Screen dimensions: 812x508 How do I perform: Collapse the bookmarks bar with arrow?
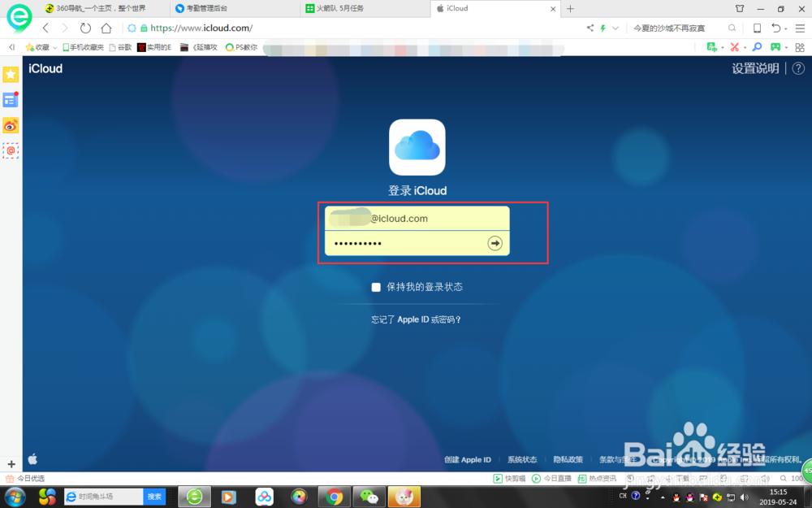coord(11,47)
